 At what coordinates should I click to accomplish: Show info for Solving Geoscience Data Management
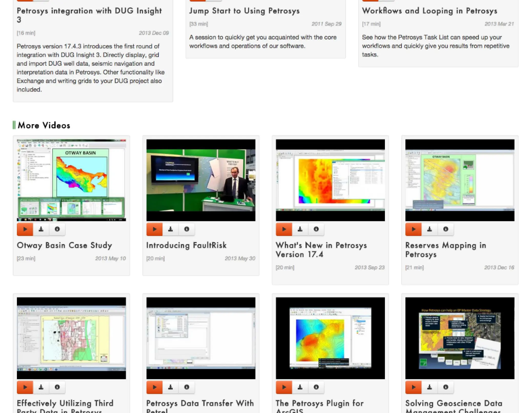point(446,387)
